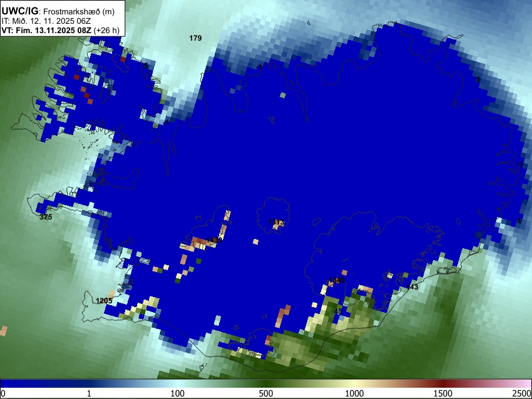Screen dimensions: 532x399
Task: Click the legend tick label '500'
Action: pyautogui.click(x=266, y=393)
